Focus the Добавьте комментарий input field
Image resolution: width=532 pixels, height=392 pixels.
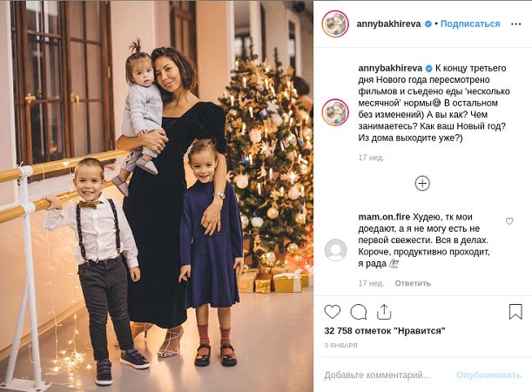tap(377, 375)
